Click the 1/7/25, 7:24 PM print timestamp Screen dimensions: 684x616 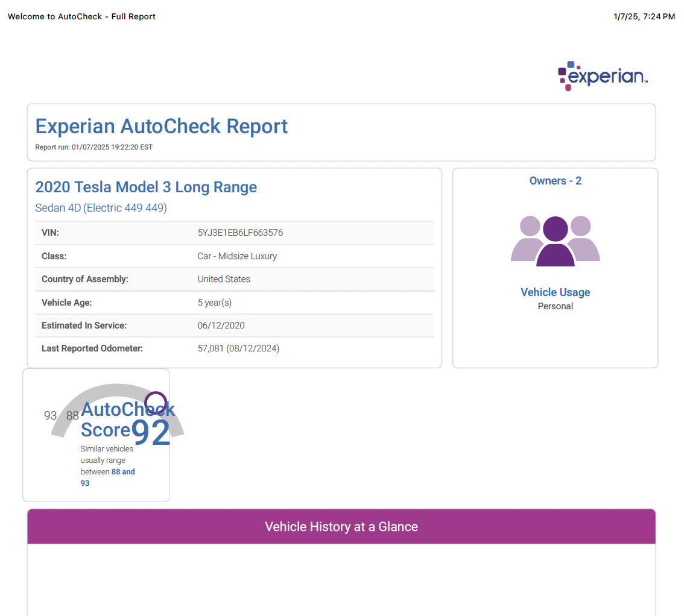pos(644,16)
